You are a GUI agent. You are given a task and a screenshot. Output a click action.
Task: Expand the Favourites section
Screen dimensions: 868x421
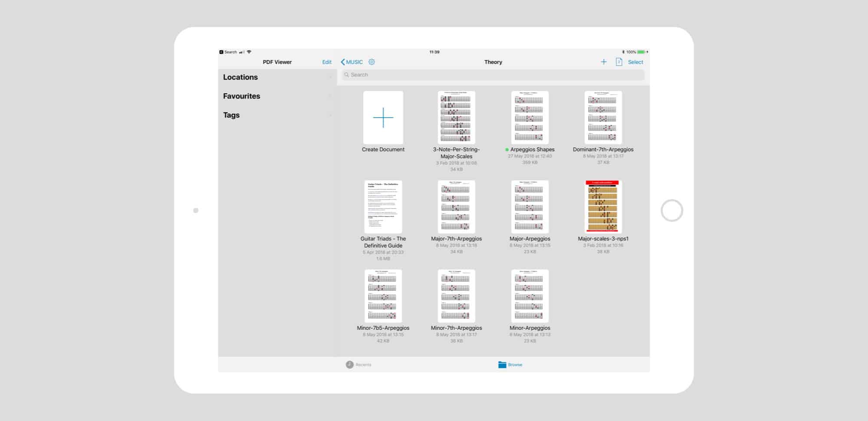(x=242, y=96)
